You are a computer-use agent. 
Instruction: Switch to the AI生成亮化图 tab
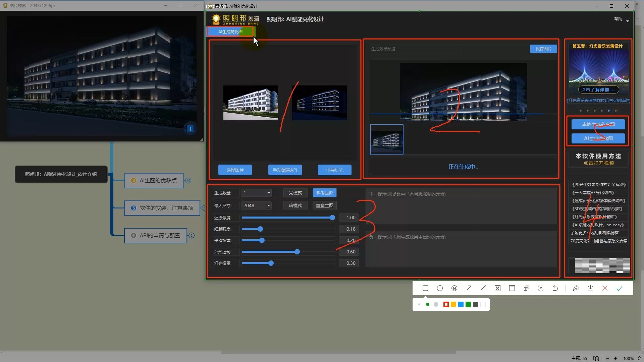[x=230, y=32]
